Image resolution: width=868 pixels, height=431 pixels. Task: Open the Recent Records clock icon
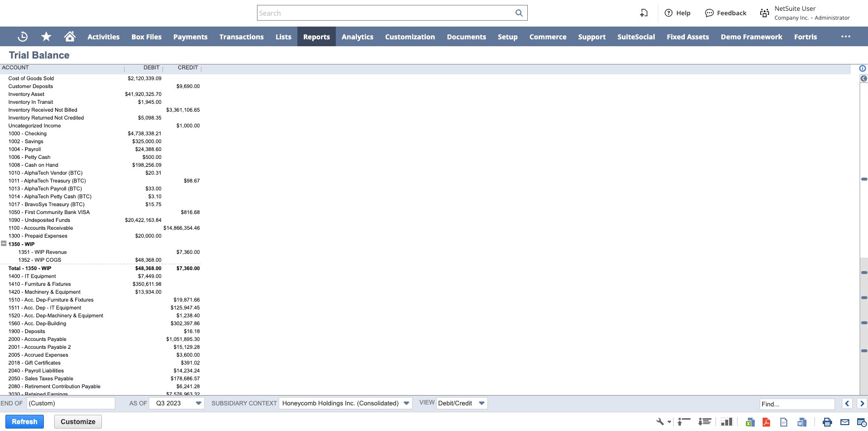23,36
